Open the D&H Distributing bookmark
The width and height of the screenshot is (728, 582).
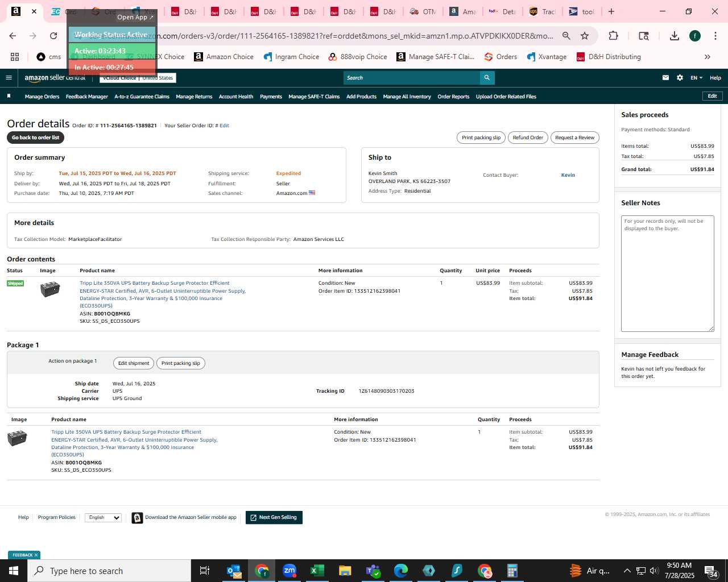click(x=609, y=57)
